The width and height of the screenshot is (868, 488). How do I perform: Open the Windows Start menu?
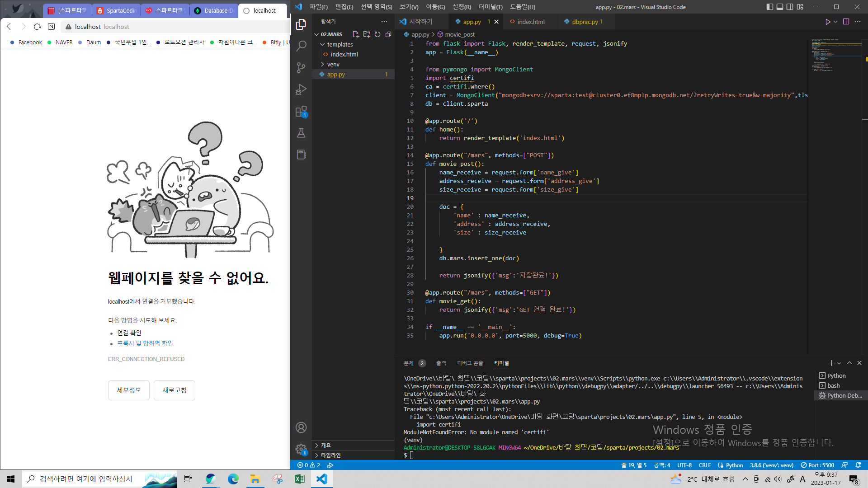point(11,479)
